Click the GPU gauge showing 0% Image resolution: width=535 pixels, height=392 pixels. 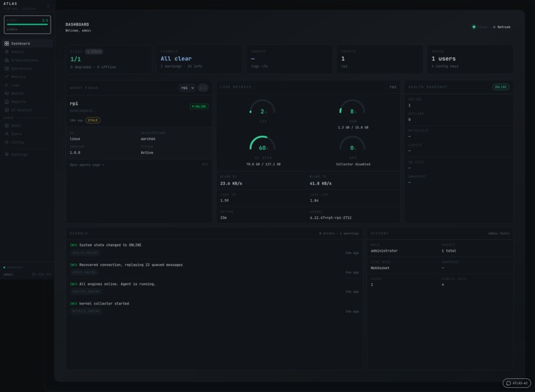pyautogui.click(x=352, y=144)
